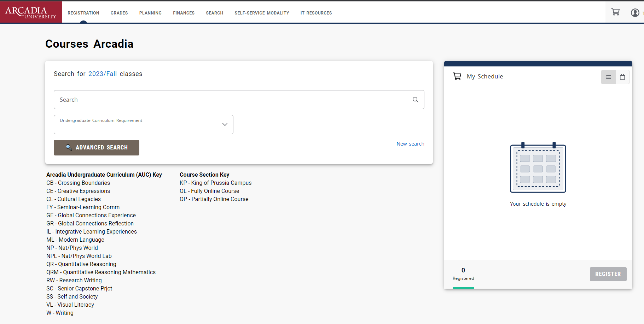
Task: Click 'OP - Partially Online Course' text
Action: click(x=214, y=199)
